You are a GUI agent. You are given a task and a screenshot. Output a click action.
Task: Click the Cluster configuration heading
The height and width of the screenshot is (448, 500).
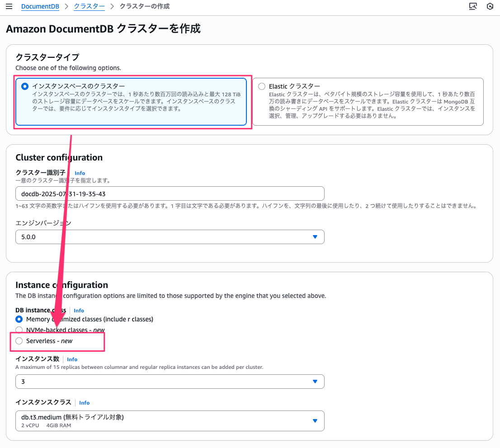tap(59, 157)
